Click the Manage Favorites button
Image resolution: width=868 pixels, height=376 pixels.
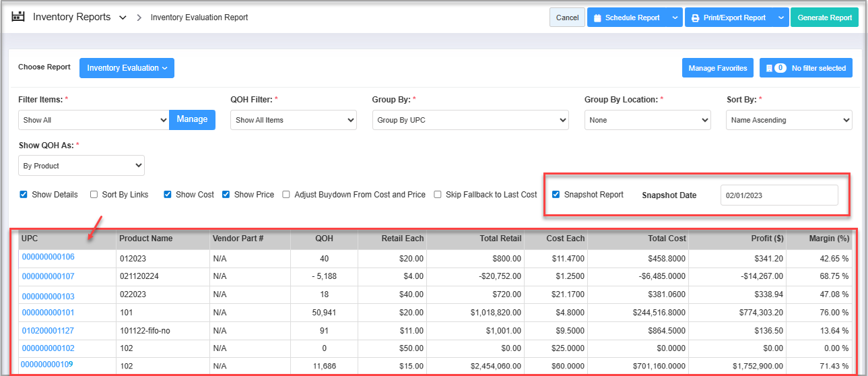(717, 68)
